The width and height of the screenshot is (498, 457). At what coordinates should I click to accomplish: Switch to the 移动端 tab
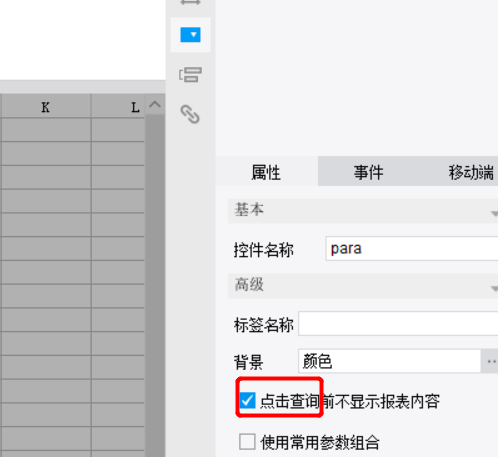470,172
